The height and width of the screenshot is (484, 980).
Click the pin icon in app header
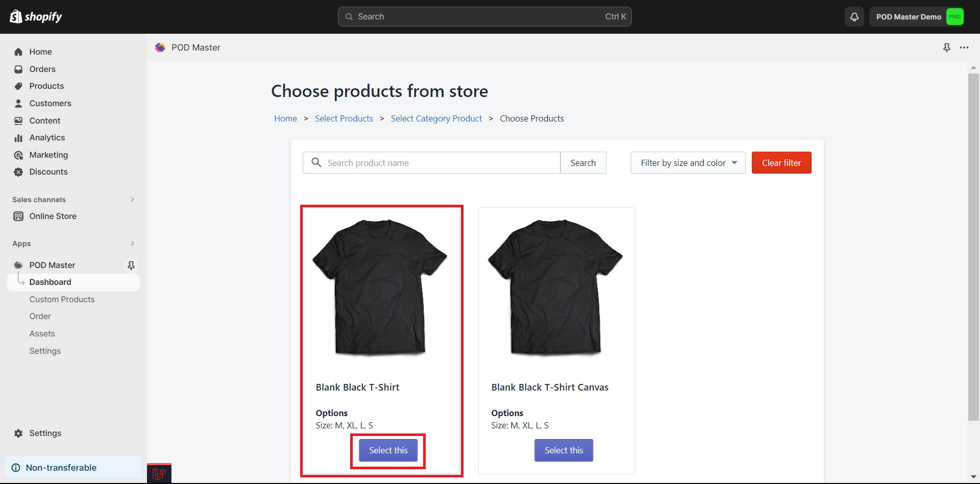(x=946, y=47)
